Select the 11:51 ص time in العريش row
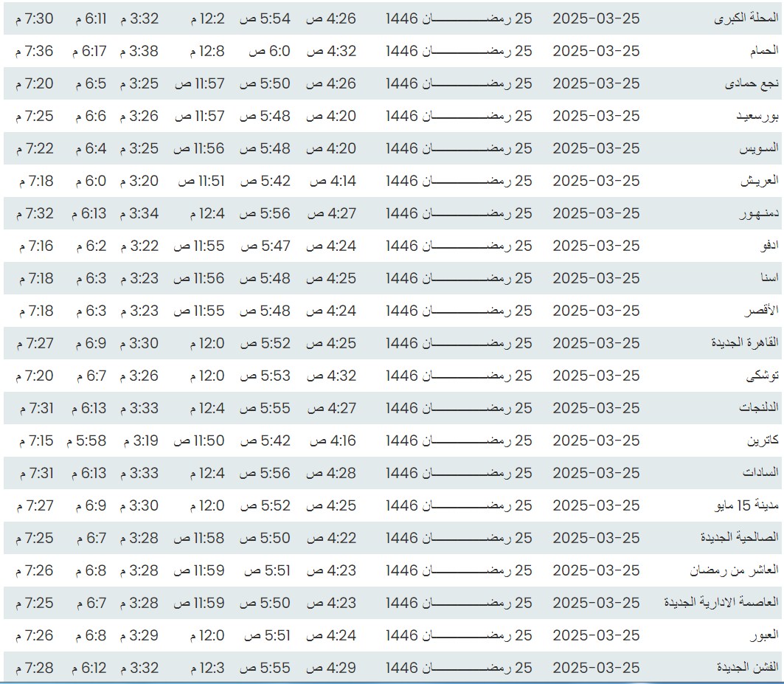Image resolution: width=784 pixels, height=684 pixels. (x=199, y=182)
